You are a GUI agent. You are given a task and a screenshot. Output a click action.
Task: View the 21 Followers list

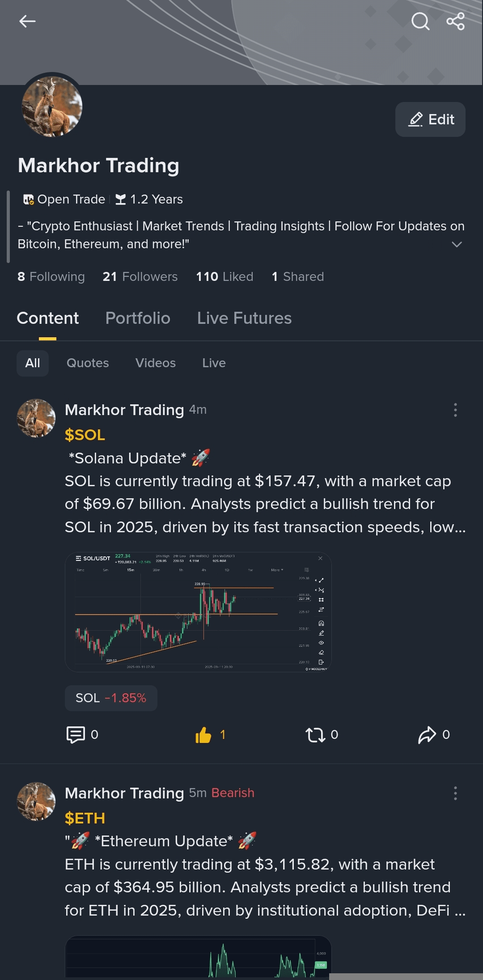140,276
